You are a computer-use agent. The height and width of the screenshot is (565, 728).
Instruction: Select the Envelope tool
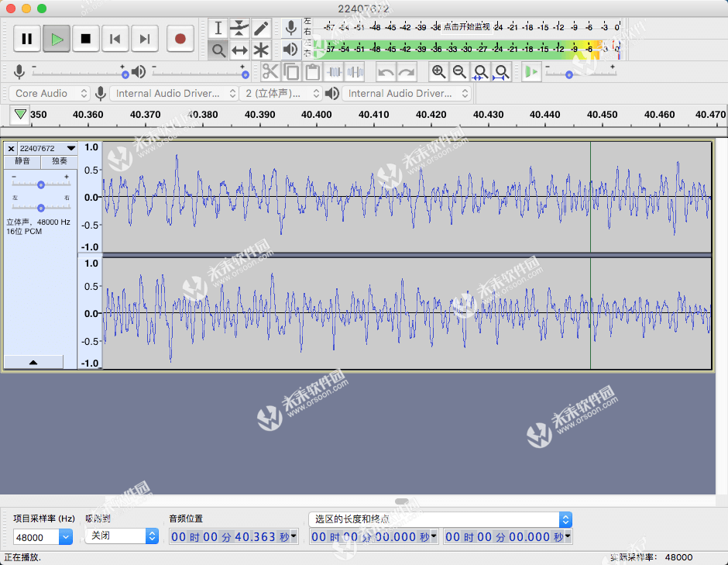coord(239,28)
